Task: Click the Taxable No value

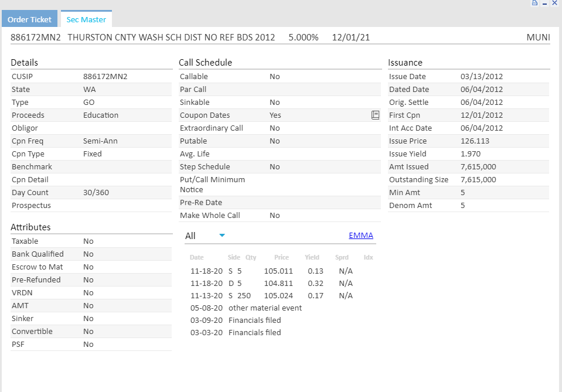Action: 88,241
